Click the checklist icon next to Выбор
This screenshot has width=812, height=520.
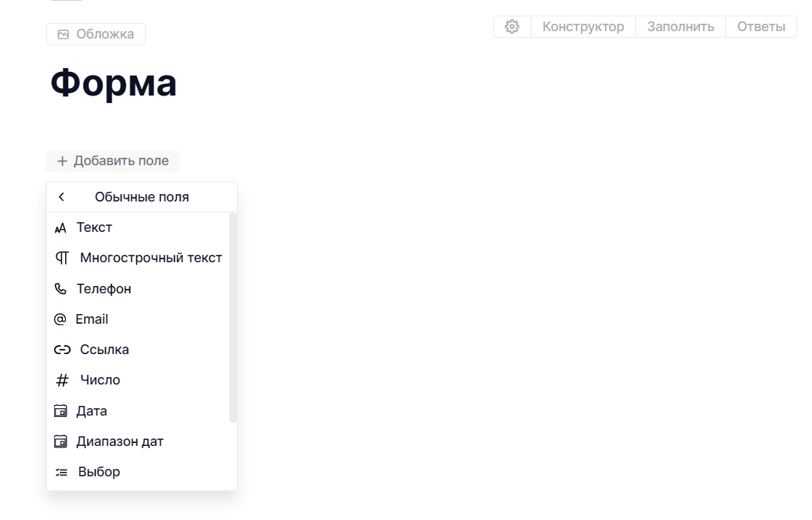tap(61, 472)
